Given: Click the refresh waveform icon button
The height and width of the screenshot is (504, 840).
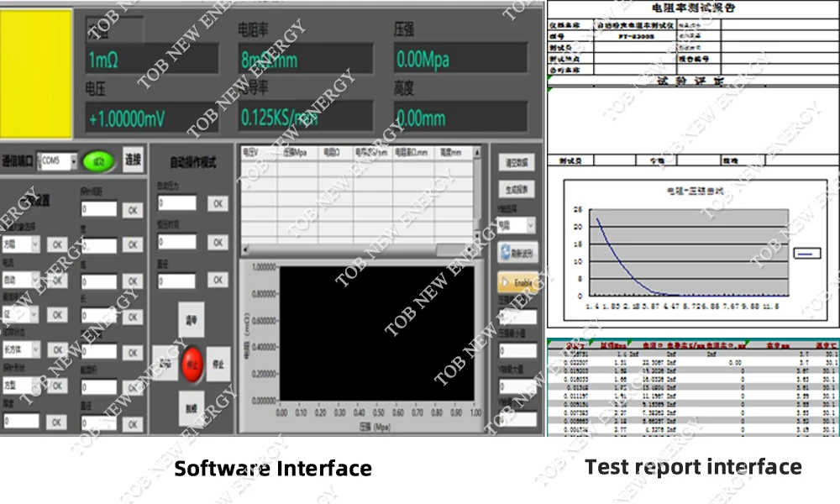Looking at the screenshot, I should tap(517, 252).
